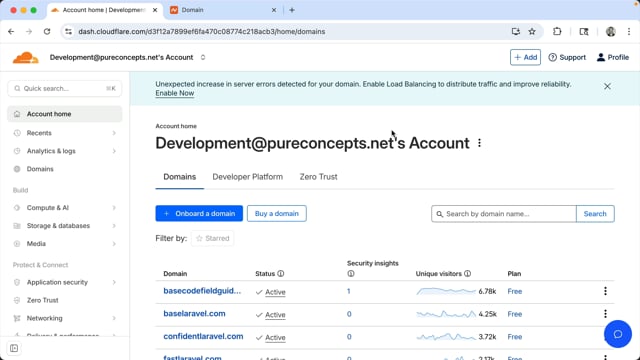Screen dimensions: 640x360
Task: Open row menu for basecodefieldguid... domain
Action: pyautogui.click(x=605, y=291)
